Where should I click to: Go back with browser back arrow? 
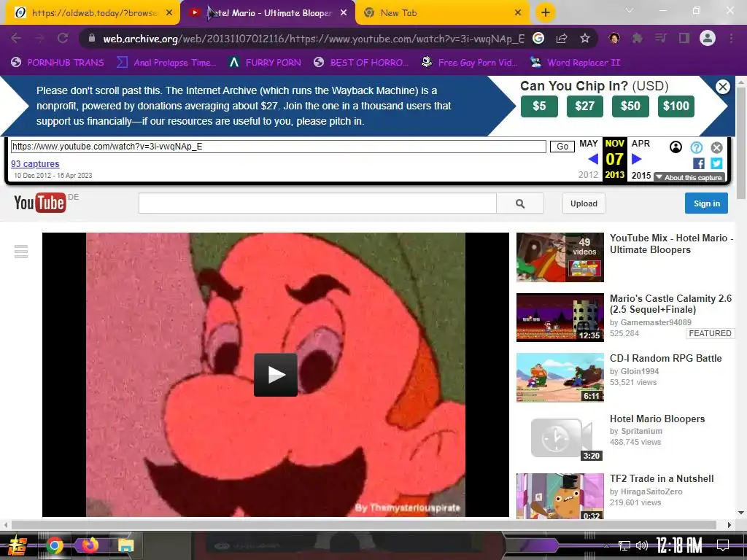tap(16, 39)
